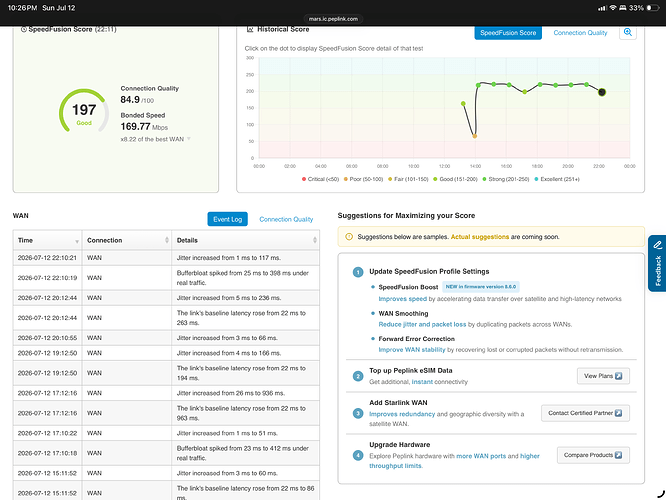Image resolution: width=666 pixels, height=500 pixels.
Task: Switch to WAN Connection Quality tab
Action: coord(286,219)
